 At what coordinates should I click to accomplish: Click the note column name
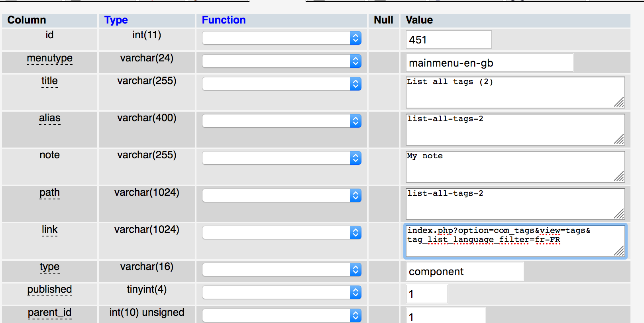click(x=49, y=155)
